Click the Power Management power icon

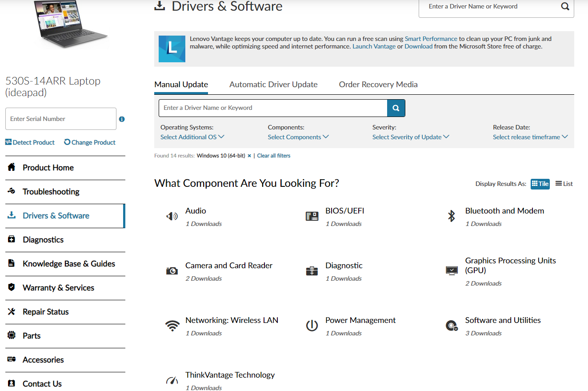point(312,326)
